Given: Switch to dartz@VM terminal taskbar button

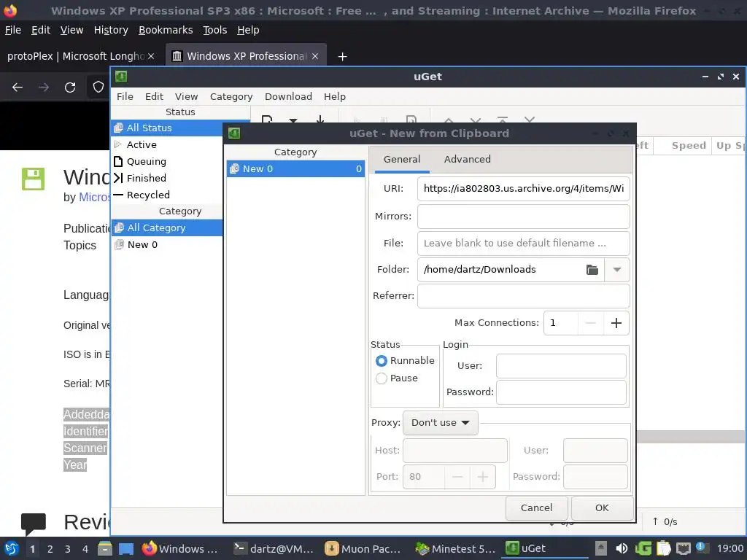Looking at the screenshot, I should click(274, 548).
